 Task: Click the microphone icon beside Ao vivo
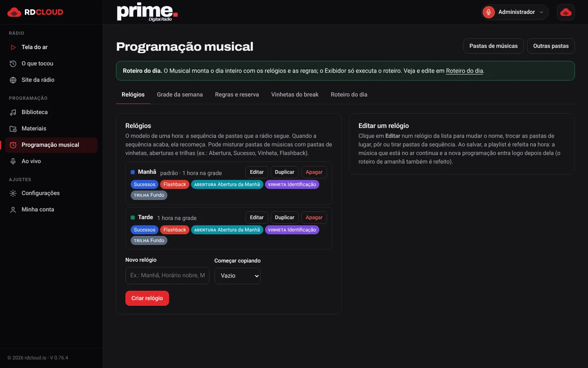point(13,162)
